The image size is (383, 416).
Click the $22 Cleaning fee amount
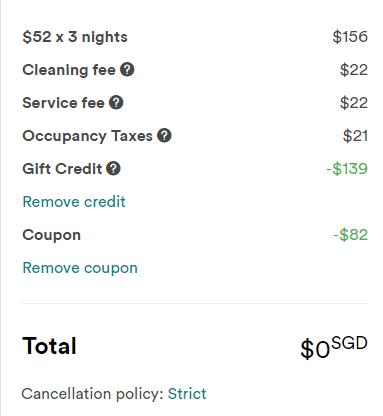point(354,70)
